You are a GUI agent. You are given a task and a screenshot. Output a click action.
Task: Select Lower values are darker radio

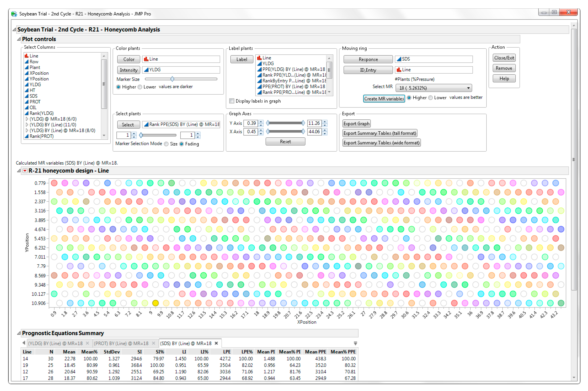pos(140,87)
